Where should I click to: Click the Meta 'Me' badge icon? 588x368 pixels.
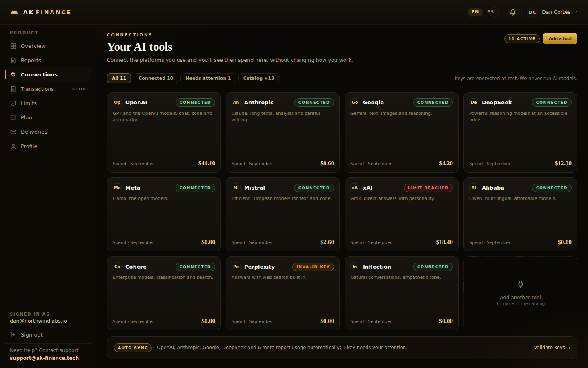117,188
